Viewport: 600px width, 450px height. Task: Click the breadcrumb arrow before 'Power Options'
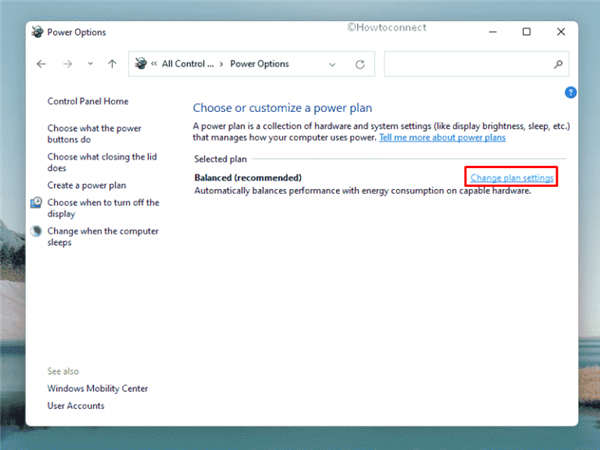222,64
